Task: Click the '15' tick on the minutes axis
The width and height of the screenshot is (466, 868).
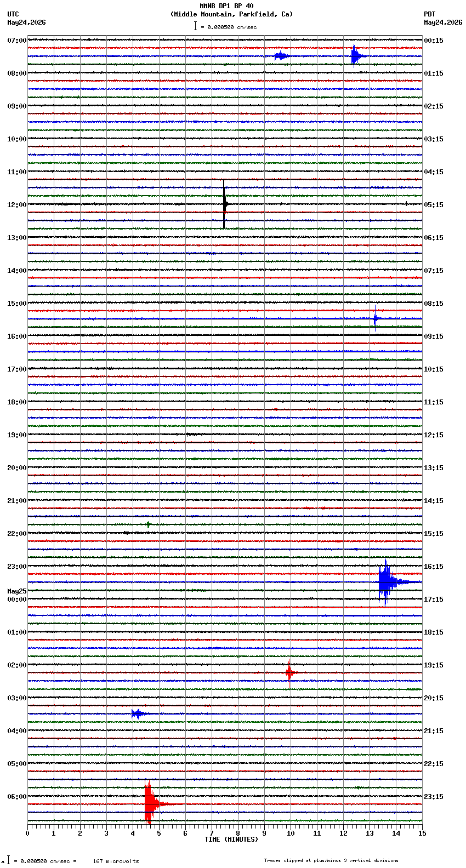Action: pos(422,833)
